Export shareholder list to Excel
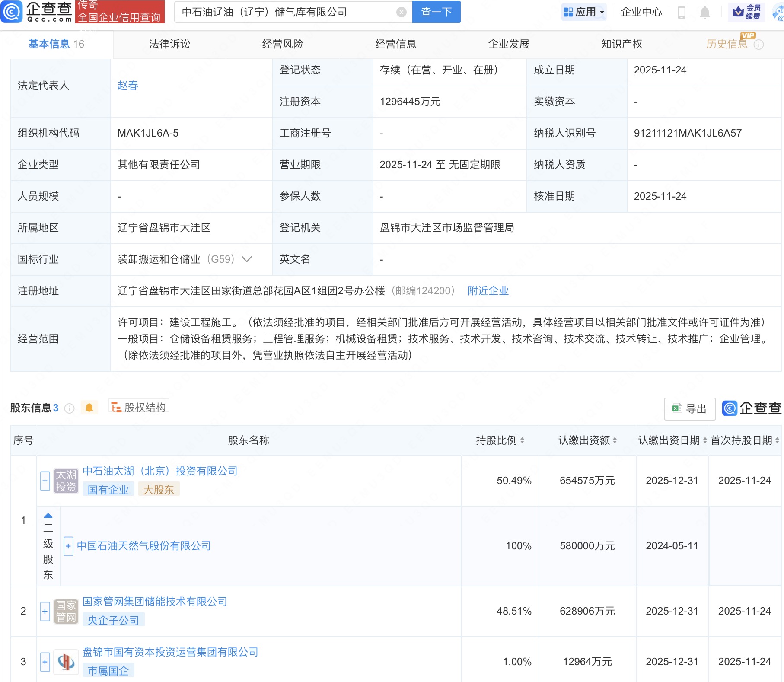 (x=689, y=408)
